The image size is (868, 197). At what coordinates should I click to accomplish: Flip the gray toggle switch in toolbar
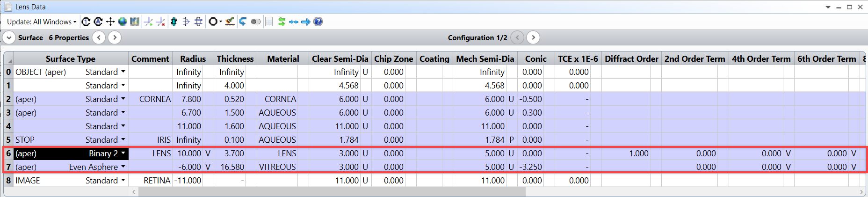pyautogui.click(x=256, y=22)
